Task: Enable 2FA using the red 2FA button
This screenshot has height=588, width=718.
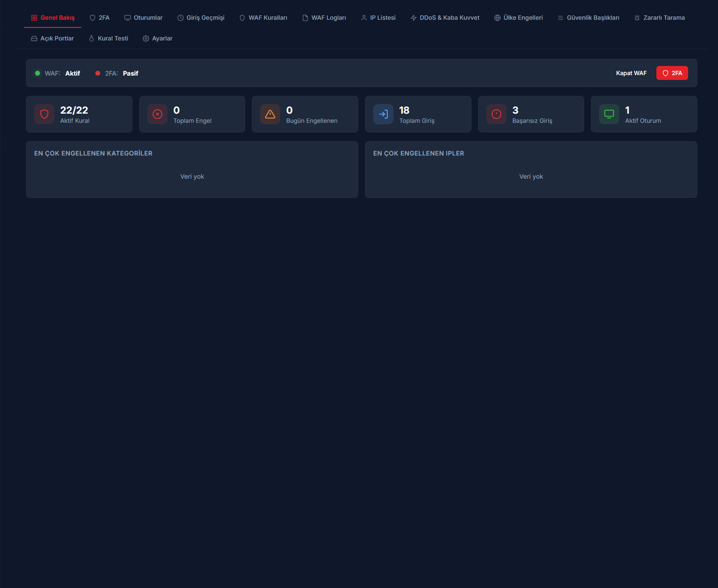Action: click(672, 73)
